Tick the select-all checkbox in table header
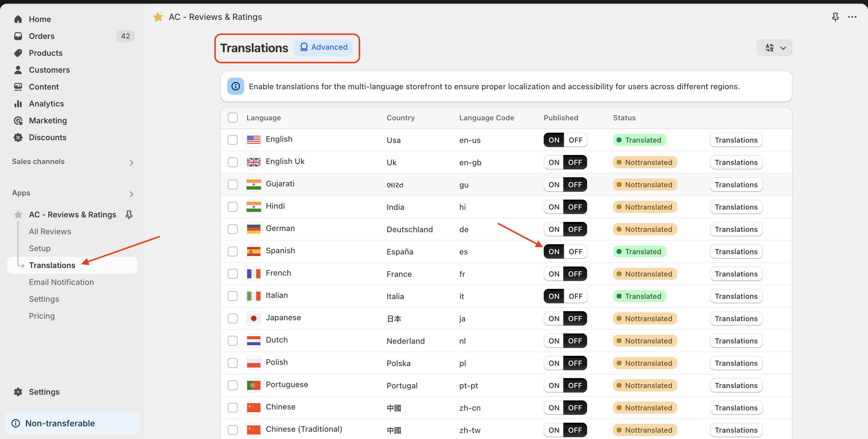 coord(232,118)
